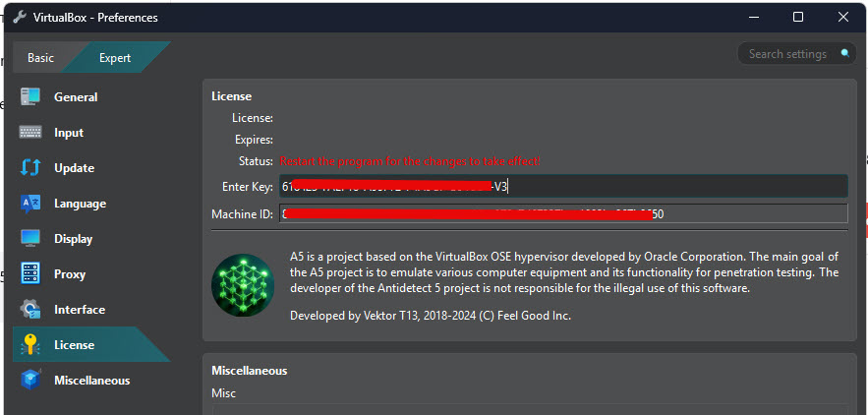Click the Interface palette icon
The image size is (868, 415).
click(29, 310)
